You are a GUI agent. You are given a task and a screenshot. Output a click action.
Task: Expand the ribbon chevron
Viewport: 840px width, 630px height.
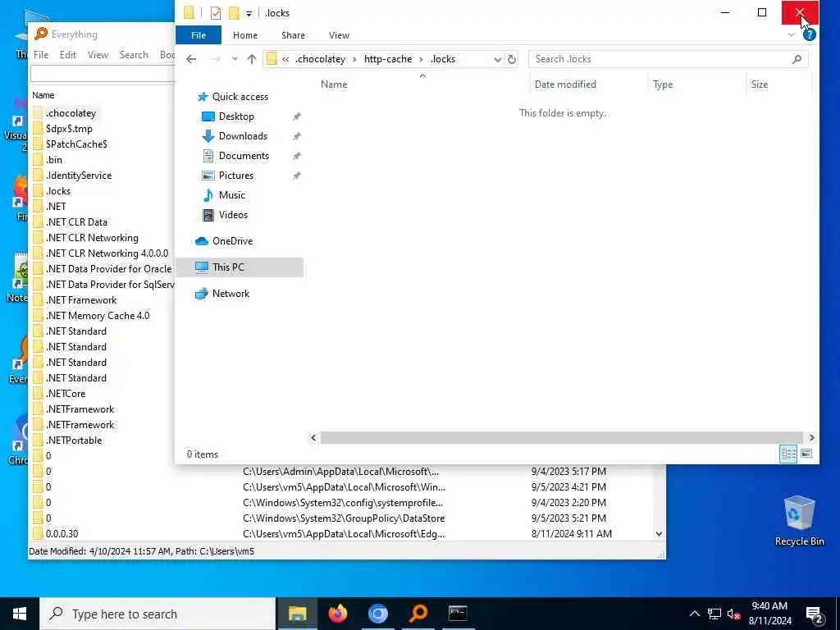click(x=792, y=34)
